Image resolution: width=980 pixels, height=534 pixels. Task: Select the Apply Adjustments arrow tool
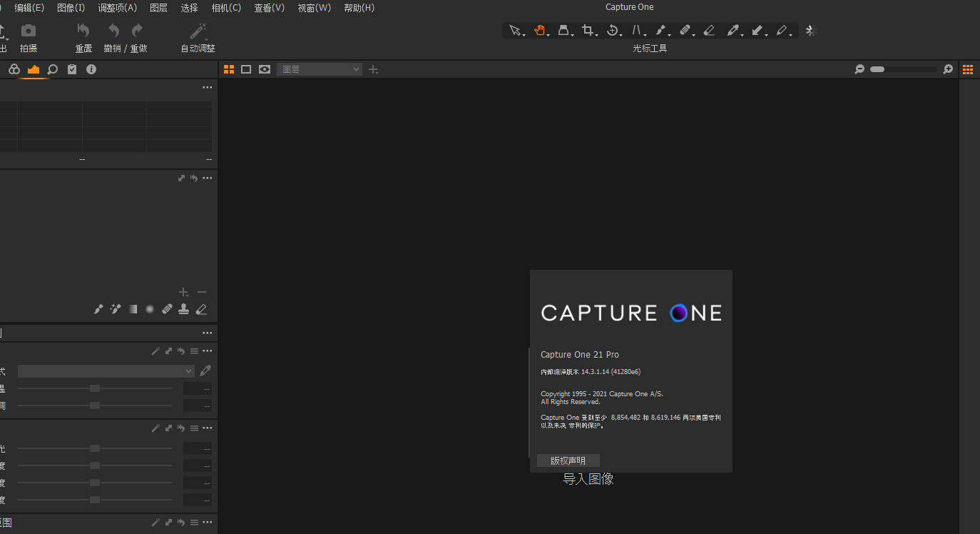757,30
